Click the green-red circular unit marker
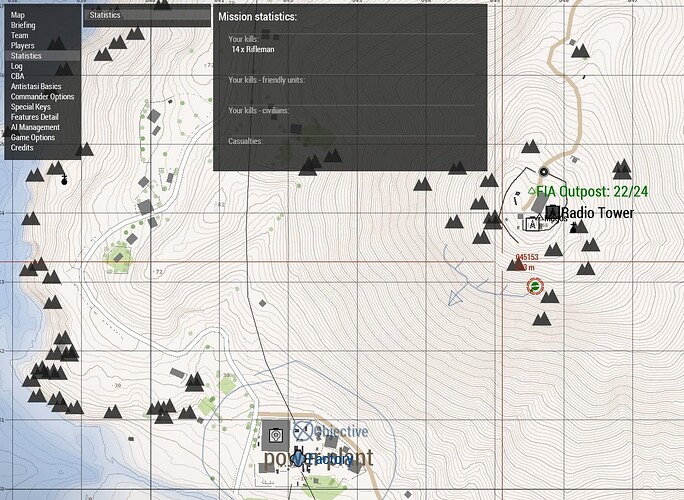The width and height of the screenshot is (684, 500). point(535,286)
